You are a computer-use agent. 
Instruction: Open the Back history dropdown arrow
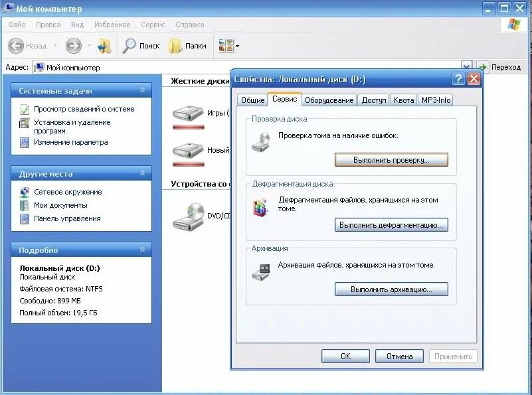[55, 45]
